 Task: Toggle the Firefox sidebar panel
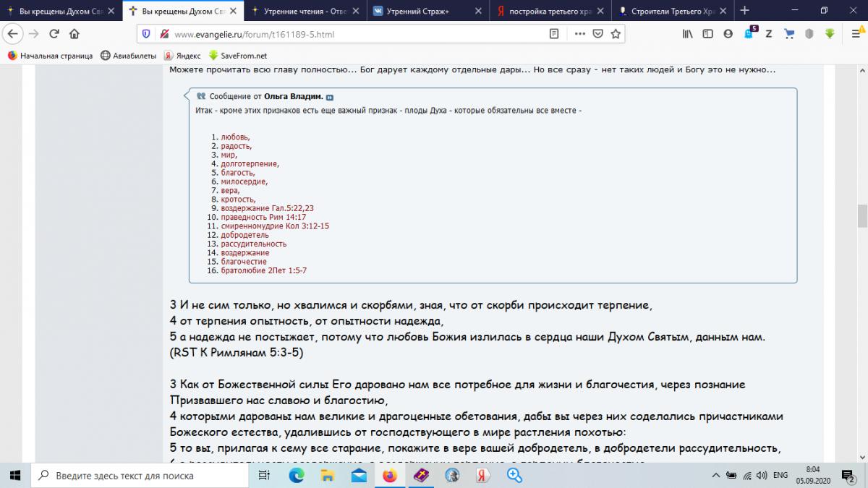click(x=707, y=34)
